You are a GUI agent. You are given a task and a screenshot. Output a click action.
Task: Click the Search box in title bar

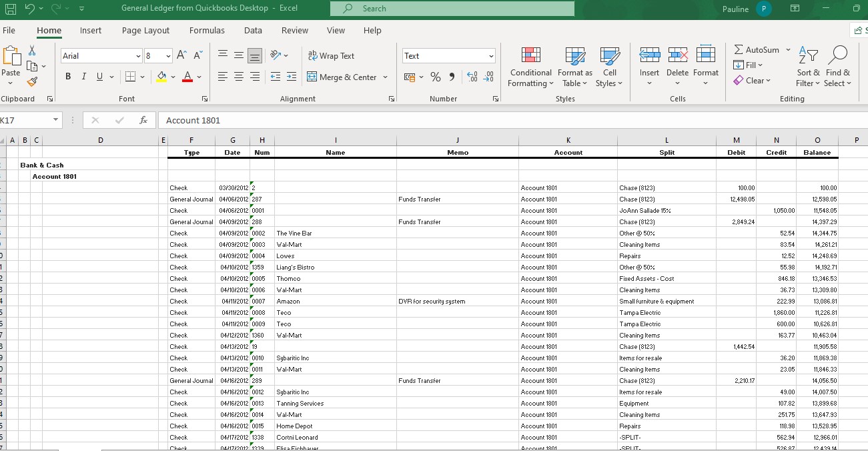[452, 9]
